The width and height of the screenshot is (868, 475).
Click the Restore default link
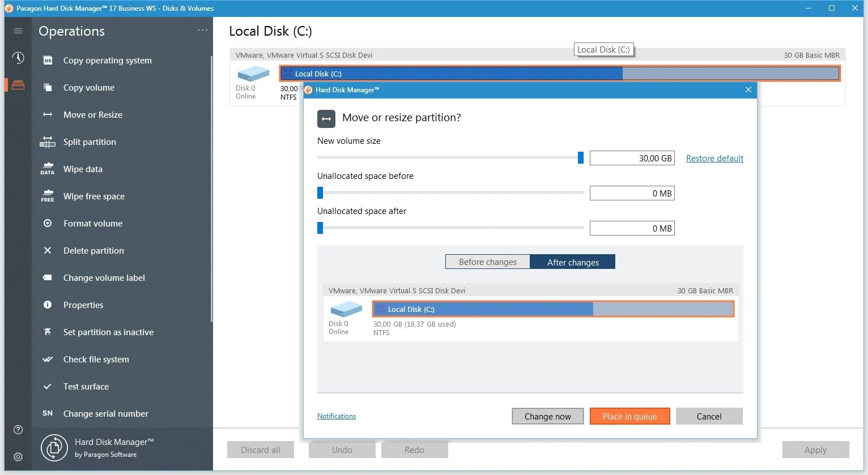(x=714, y=159)
